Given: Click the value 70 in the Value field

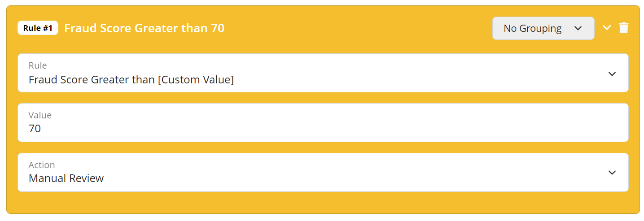Looking at the screenshot, I should click(x=35, y=129).
